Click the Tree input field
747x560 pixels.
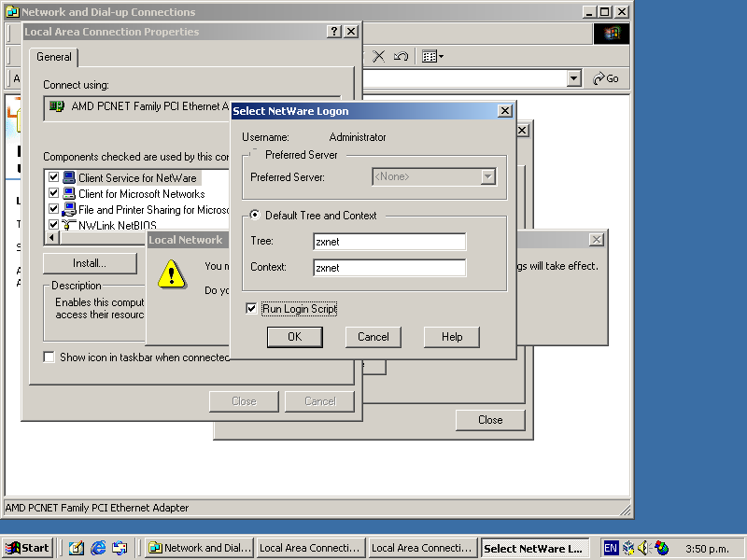pos(389,242)
